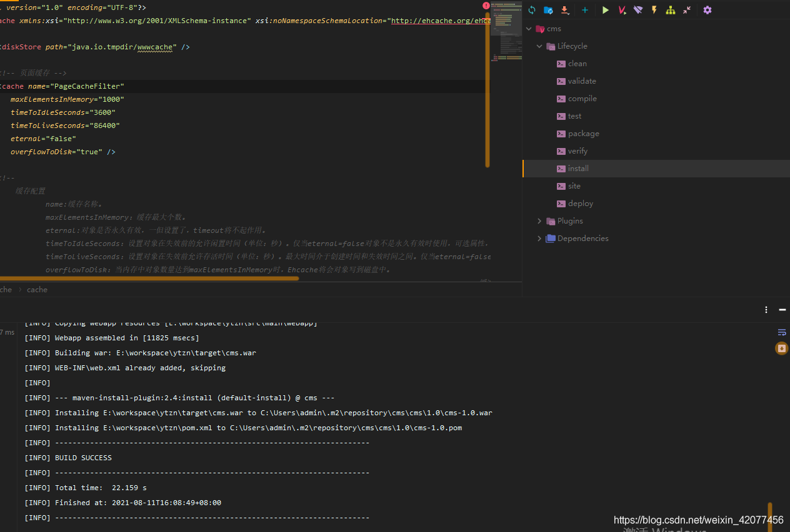Click "Building war" console line
The width and height of the screenshot is (790, 532).
click(140, 353)
